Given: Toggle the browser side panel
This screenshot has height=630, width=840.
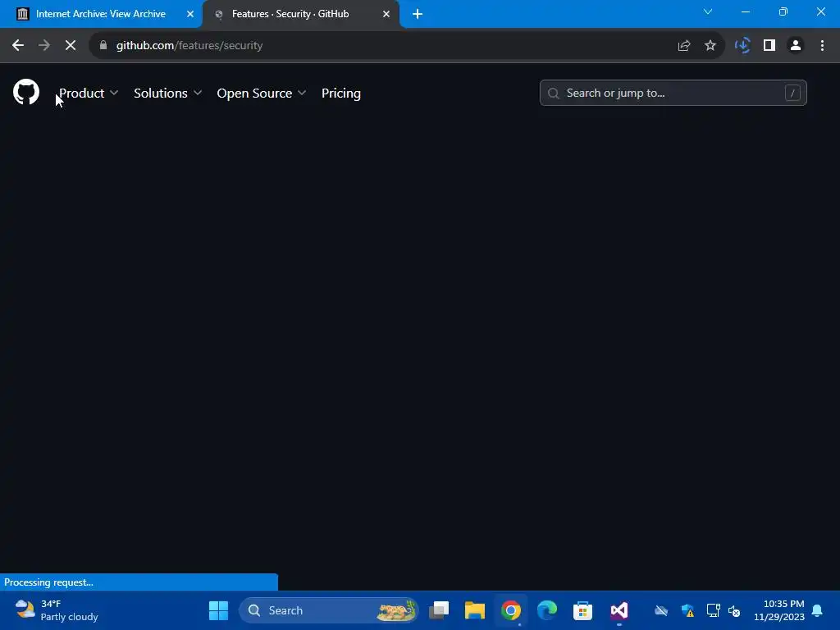Looking at the screenshot, I should [x=769, y=46].
